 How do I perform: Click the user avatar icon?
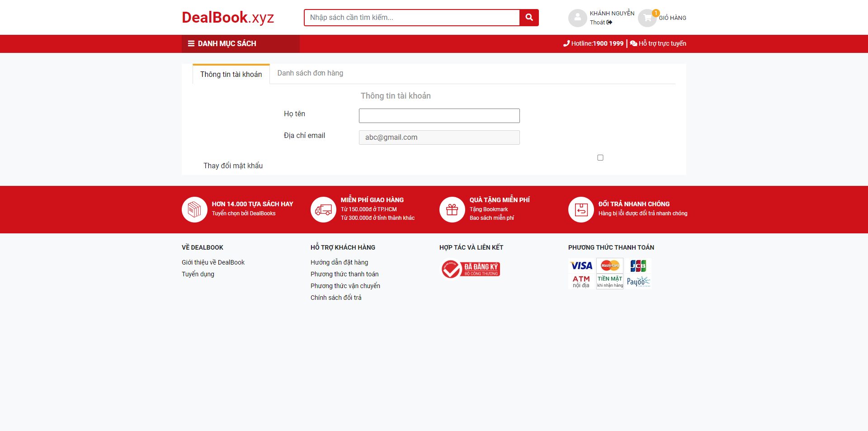pos(577,18)
